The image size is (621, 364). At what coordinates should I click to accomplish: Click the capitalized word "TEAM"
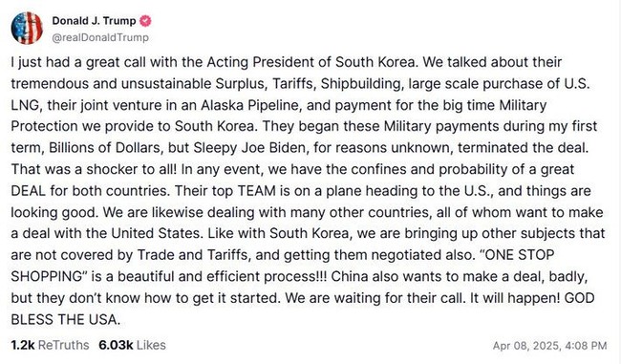click(x=256, y=191)
